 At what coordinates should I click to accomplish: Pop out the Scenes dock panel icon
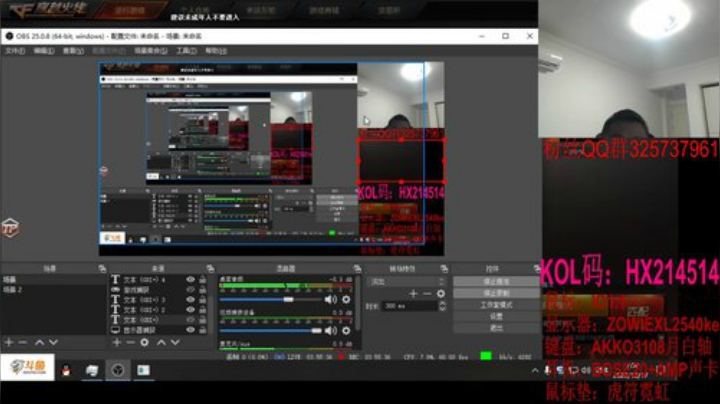[x=102, y=269]
